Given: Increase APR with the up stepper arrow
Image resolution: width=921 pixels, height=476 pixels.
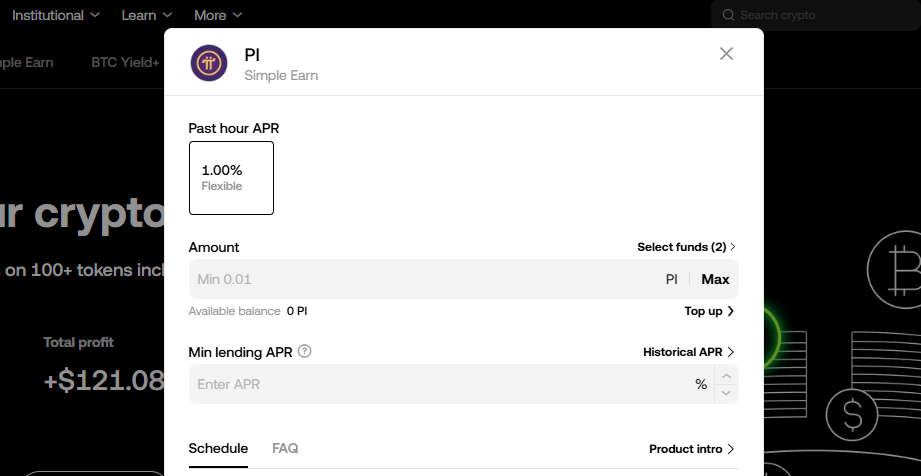Looking at the screenshot, I should click(x=726, y=375).
